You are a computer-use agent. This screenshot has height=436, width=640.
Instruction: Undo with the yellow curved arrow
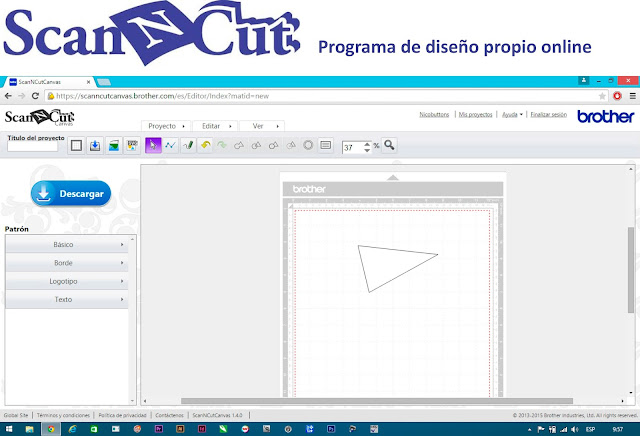click(205, 145)
